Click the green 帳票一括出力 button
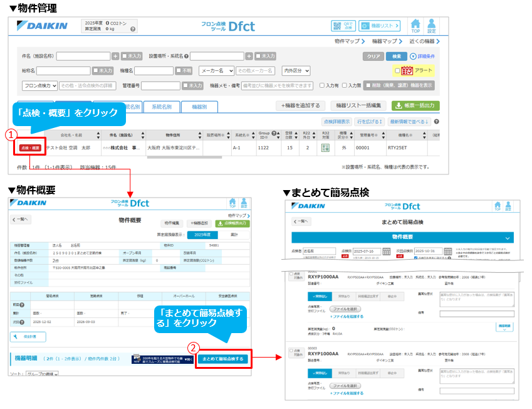The image size is (532, 409). (415, 106)
